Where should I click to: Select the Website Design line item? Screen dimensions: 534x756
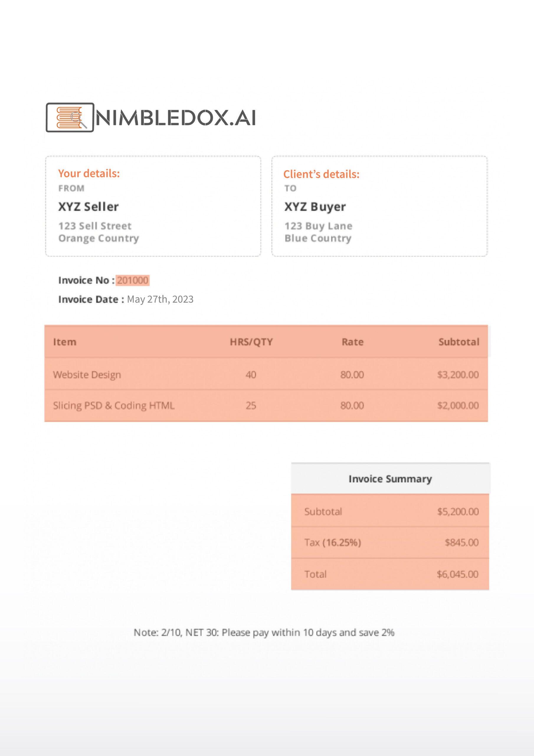[x=87, y=375]
